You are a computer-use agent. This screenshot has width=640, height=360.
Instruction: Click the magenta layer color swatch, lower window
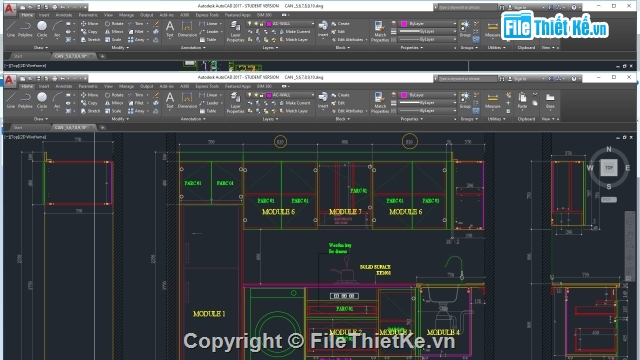[x=269, y=95]
